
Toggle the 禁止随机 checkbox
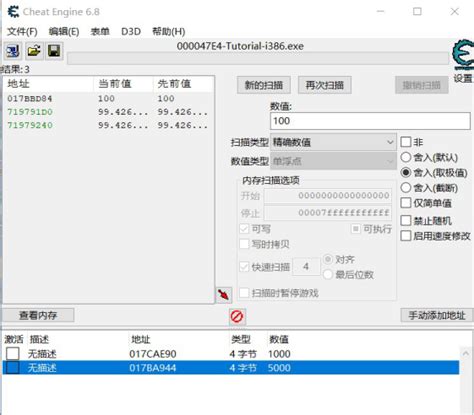[x=406, y=221]
